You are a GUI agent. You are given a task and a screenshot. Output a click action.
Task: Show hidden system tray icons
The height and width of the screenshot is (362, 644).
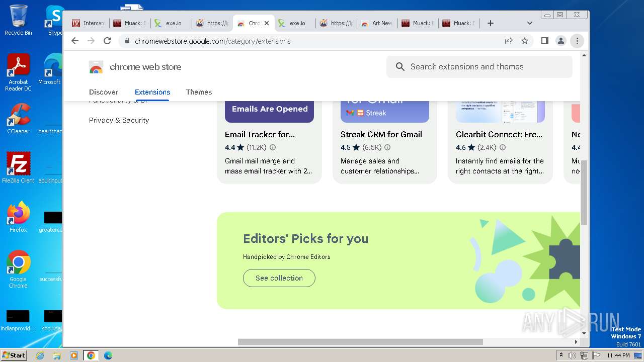tap(561, 355)
